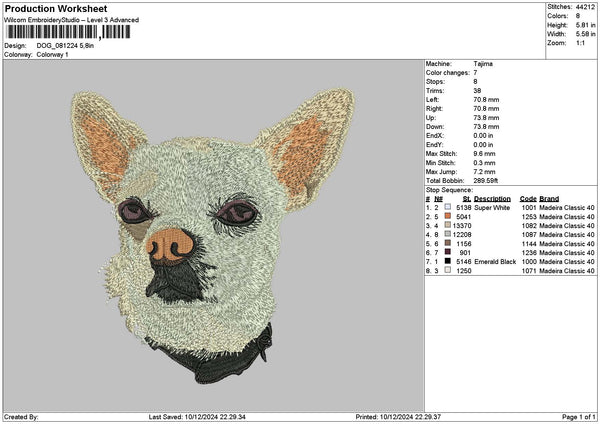Select the grey swatch for code 1087

coord(447,234)
